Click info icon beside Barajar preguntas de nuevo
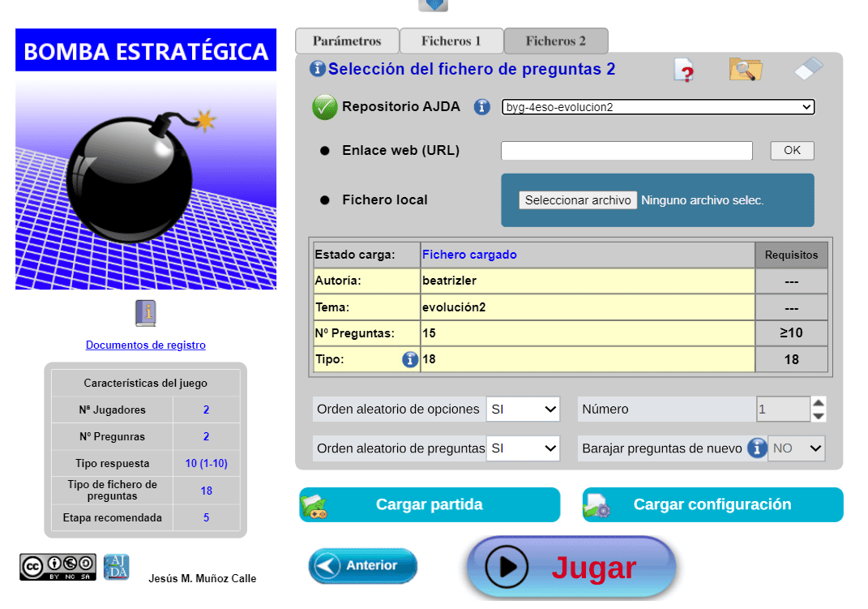The height and width of the screenshot is (609, 868). [756, 448]
